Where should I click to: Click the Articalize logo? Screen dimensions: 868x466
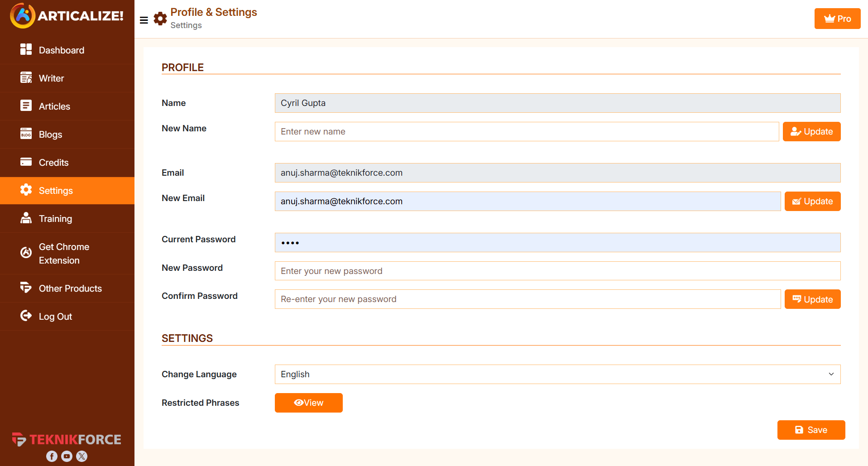[x=67, y=16]
